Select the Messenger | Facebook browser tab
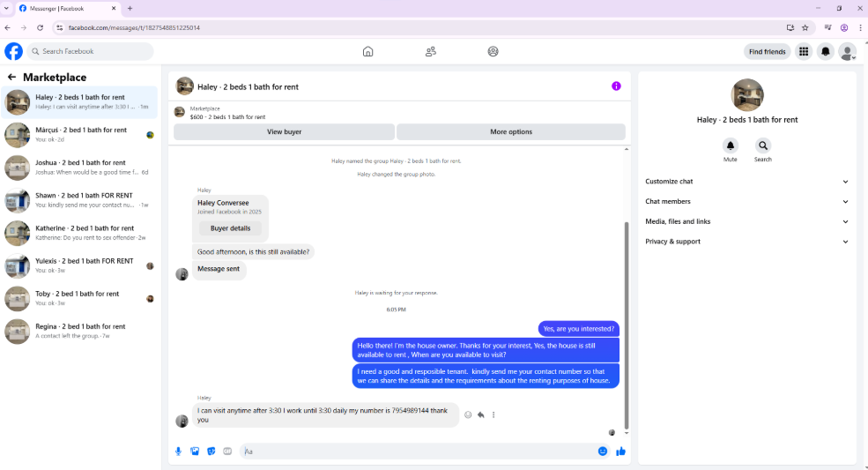 pos(66,8)
